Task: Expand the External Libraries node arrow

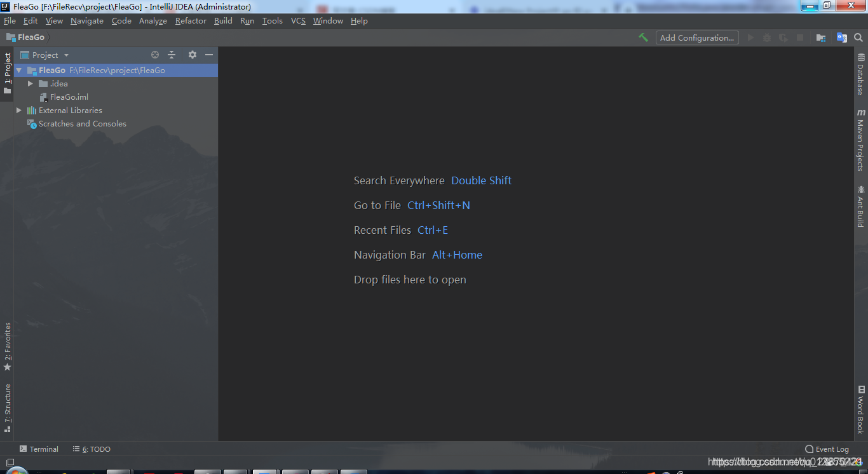Action: pos(19,111)
